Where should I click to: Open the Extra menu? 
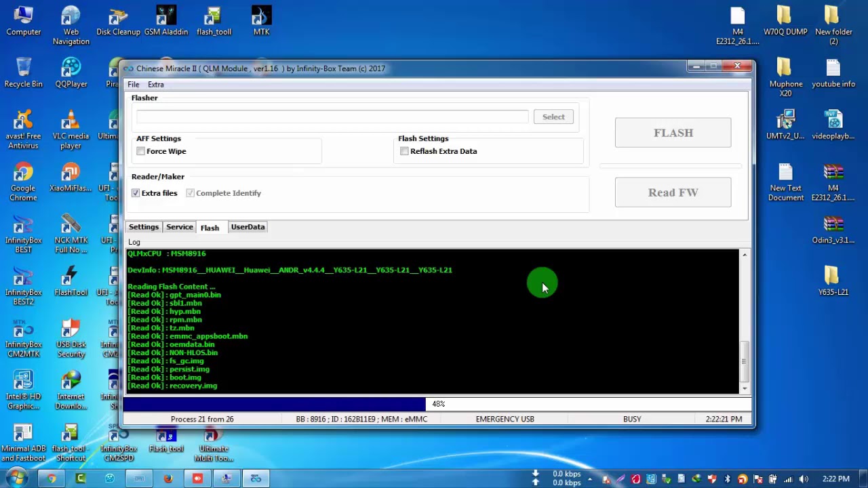(x=156, y=85)
